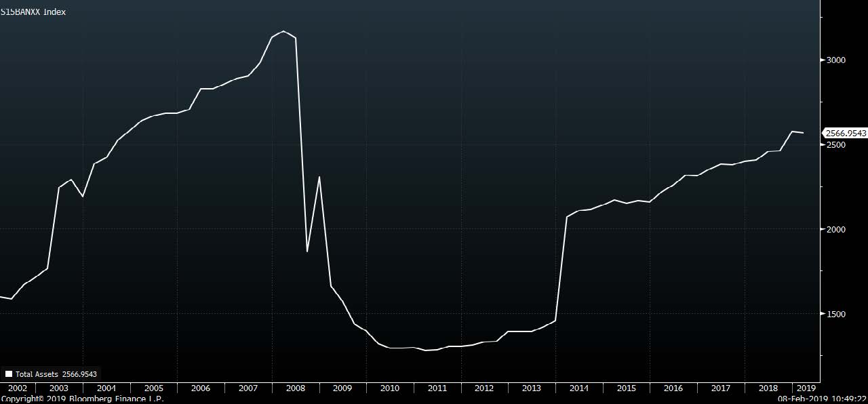
Task: Click the white Total Assets legend swatch
Action: [8, 373]
